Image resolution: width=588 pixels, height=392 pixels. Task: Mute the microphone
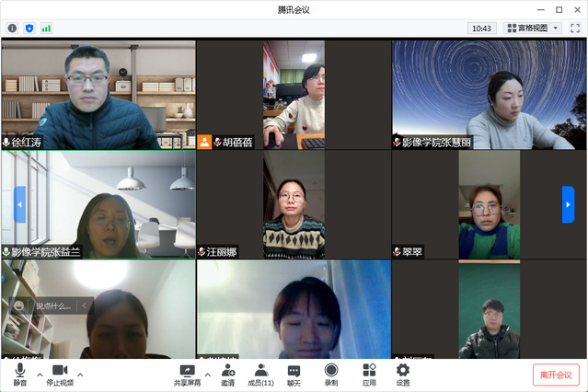pyautogui.click(x=20, y=375)
